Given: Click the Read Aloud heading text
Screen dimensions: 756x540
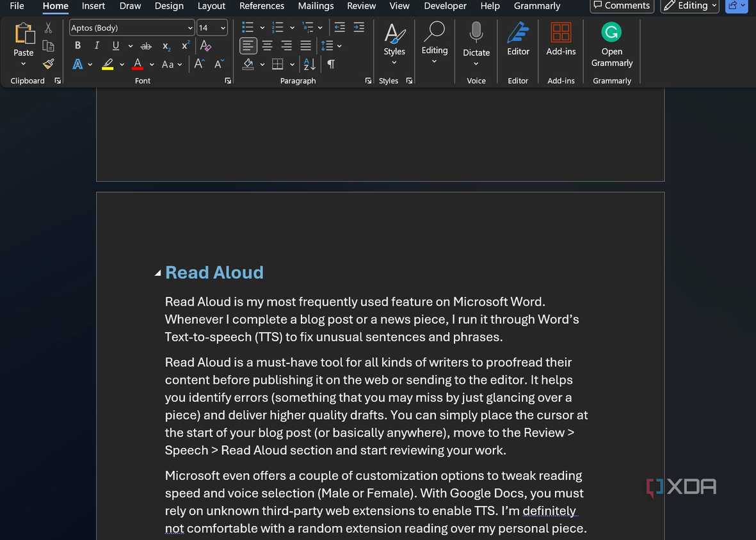Looking at the screenshot, I should pos(214,273).
